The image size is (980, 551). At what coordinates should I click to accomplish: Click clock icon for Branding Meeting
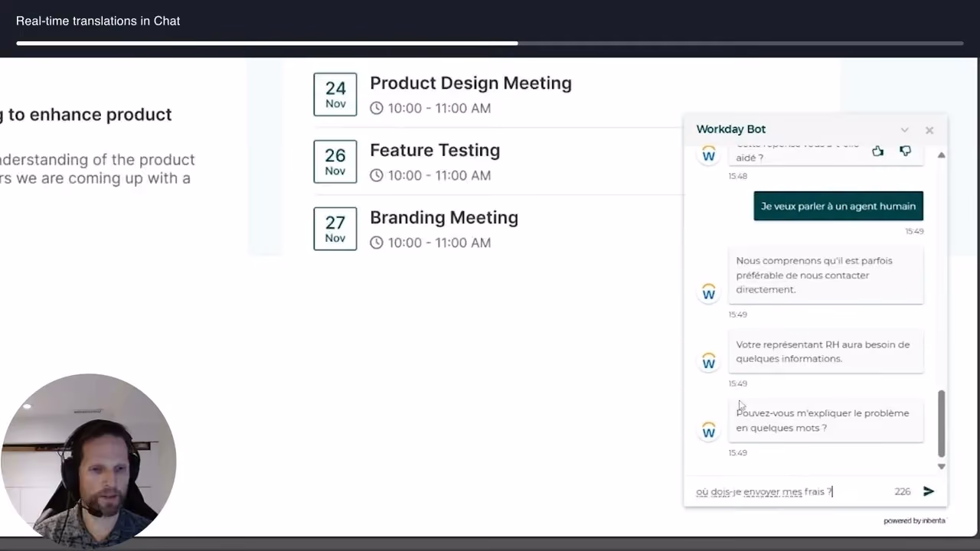point(376,243)
